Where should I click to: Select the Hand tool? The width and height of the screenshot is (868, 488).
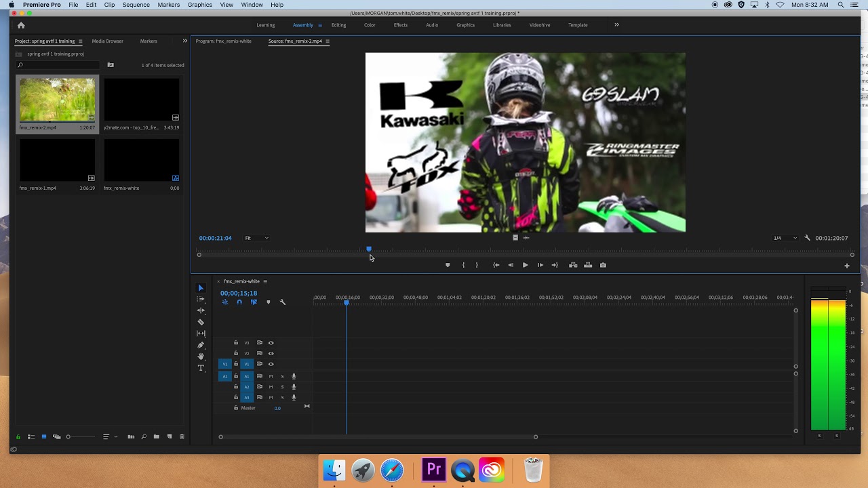click(x=201, y=357)
